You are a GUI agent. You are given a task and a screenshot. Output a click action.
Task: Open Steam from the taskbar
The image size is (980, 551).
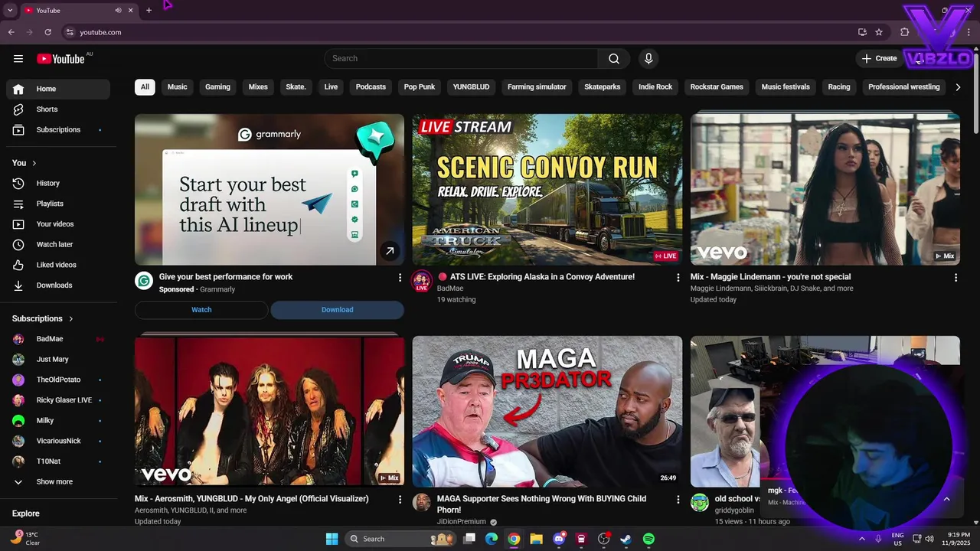tap(626, 539)
